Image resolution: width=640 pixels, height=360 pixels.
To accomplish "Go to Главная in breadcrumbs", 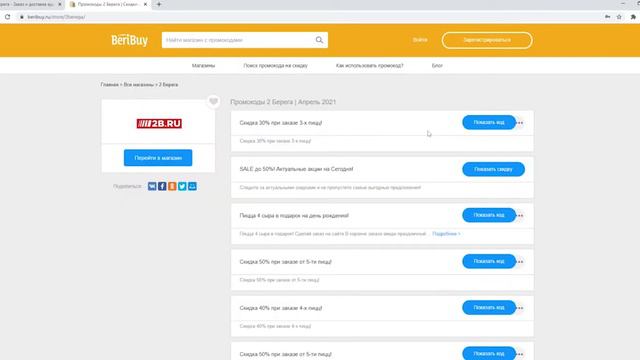I will (109, 84).
